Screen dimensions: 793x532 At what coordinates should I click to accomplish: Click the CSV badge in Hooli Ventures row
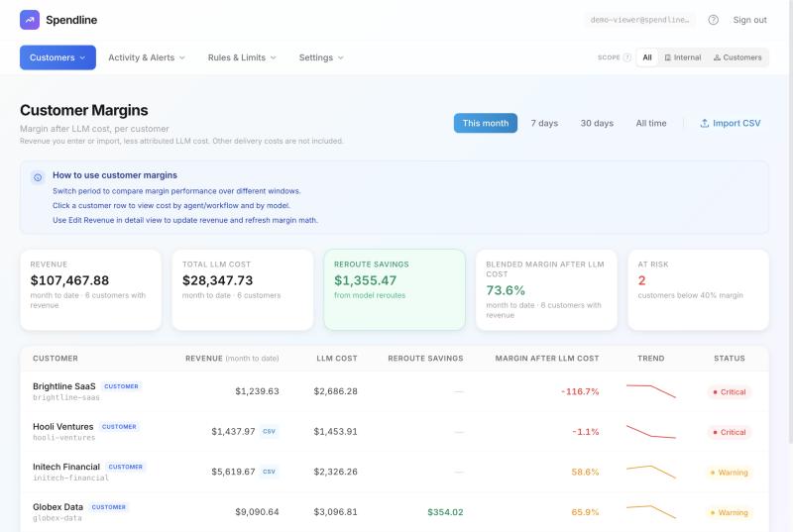269,432
